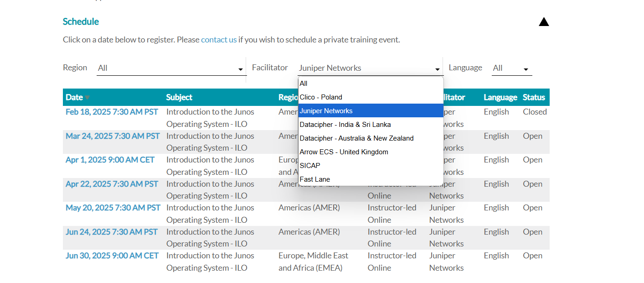Select SICAP facilitator option
644x283 pixels.
[371, 166]
